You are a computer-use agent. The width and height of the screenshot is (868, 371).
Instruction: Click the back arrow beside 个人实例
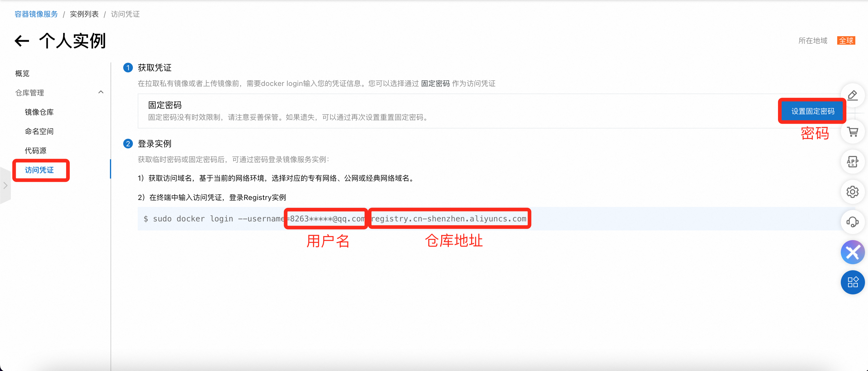click(x=22, y=41)
